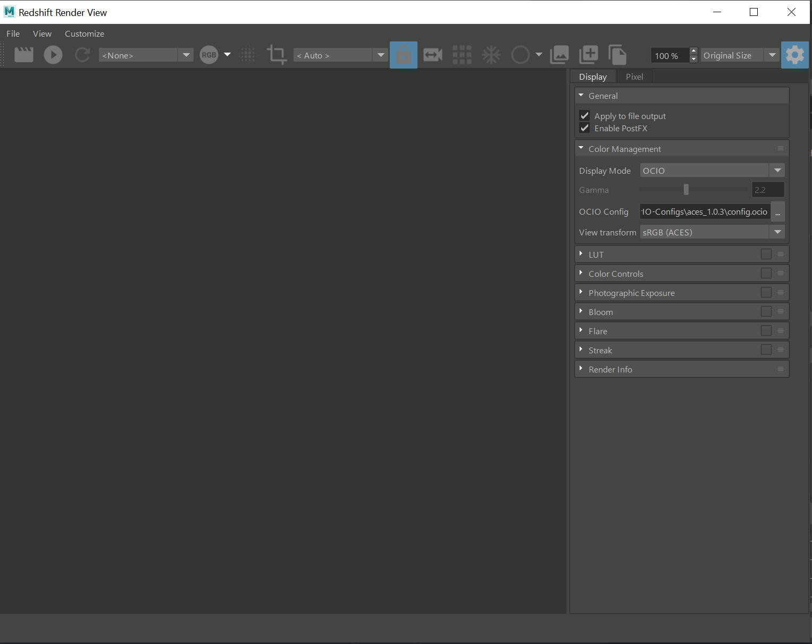The height and width of the screenshot is (644, 812).
Task: Click the bucket grid icon
Action: coord(462,55)
